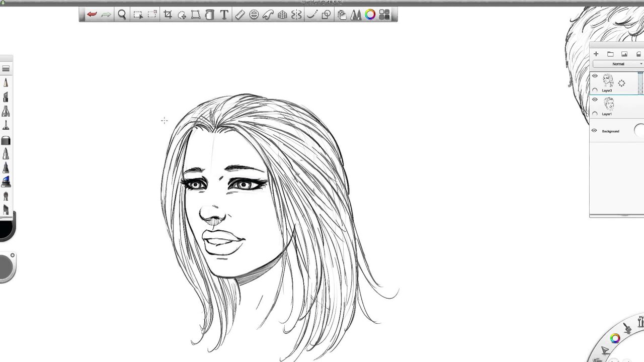Select the highlighted blue brush
This screenshot has width=644, height=362.
tap(6, 182)
